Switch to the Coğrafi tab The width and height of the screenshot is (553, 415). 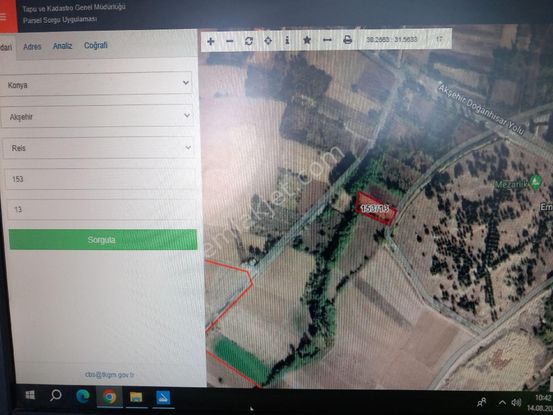point(96,45)
